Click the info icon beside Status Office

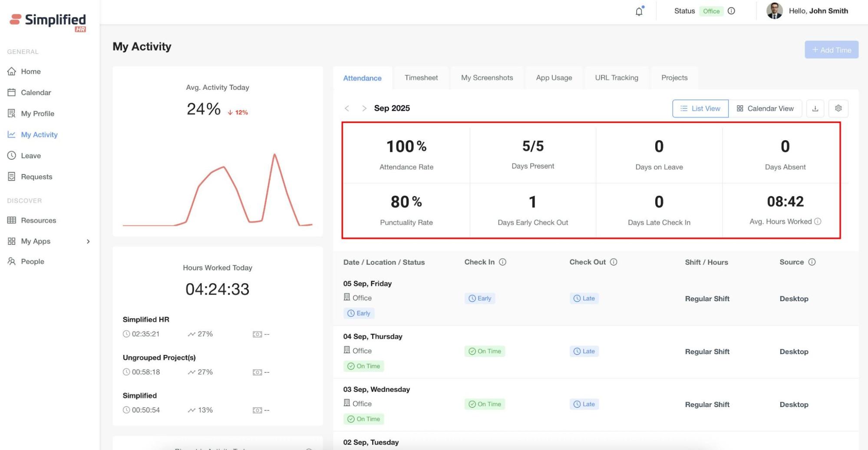(731, 11)
